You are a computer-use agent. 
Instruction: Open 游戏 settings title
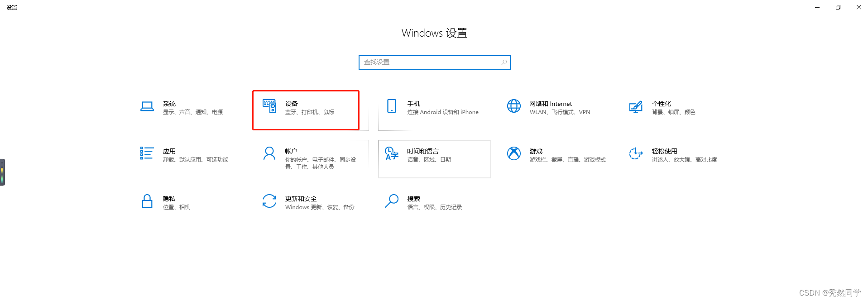536,151
